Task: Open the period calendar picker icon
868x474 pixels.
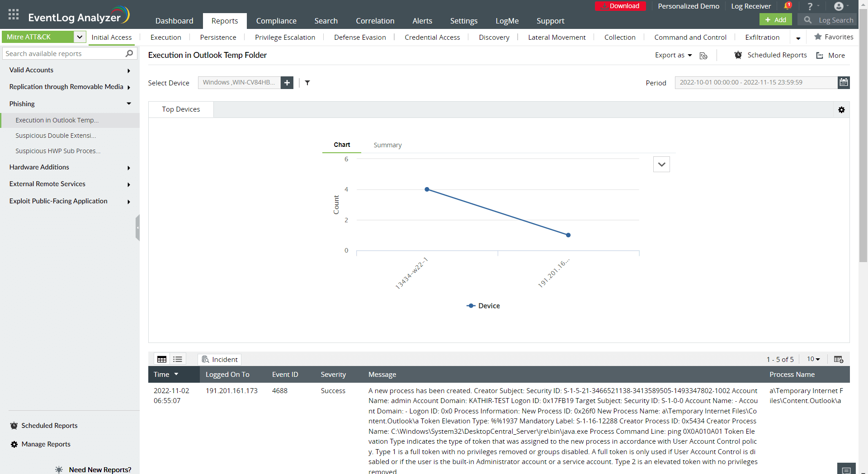Action: tap(844, 82)
